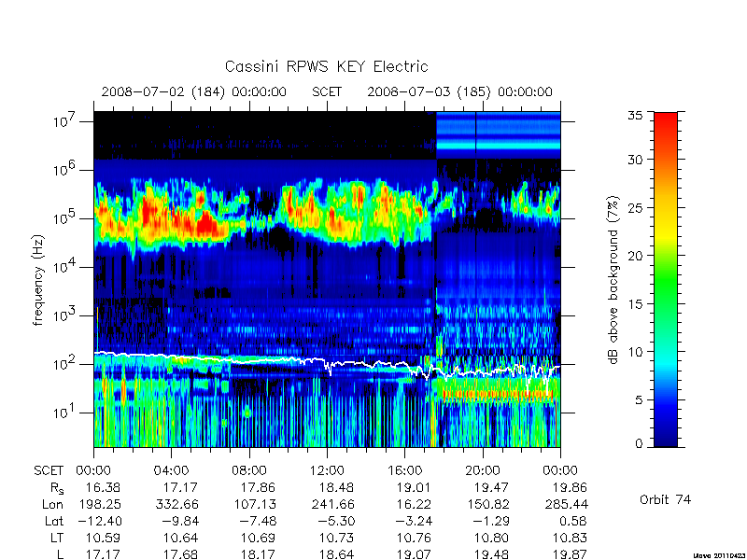
Task: Click the L value '18.64'
Action: (x=336, y=554)
